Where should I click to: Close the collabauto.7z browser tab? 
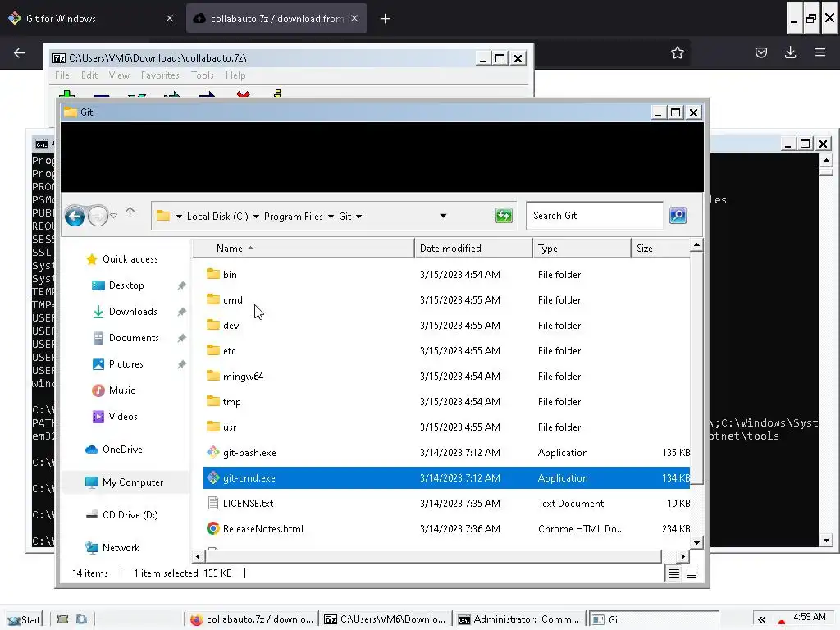click(x=354, y=18)
